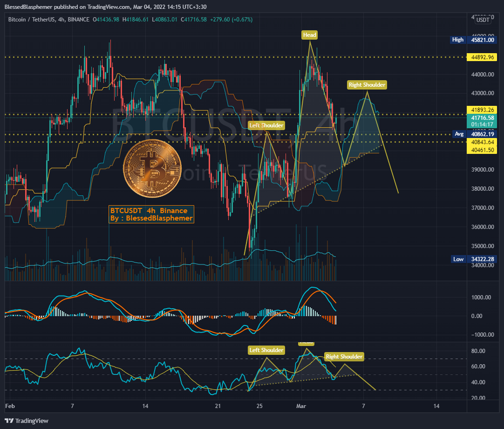Click the current price 41716.58 label

tap(482, 118)
